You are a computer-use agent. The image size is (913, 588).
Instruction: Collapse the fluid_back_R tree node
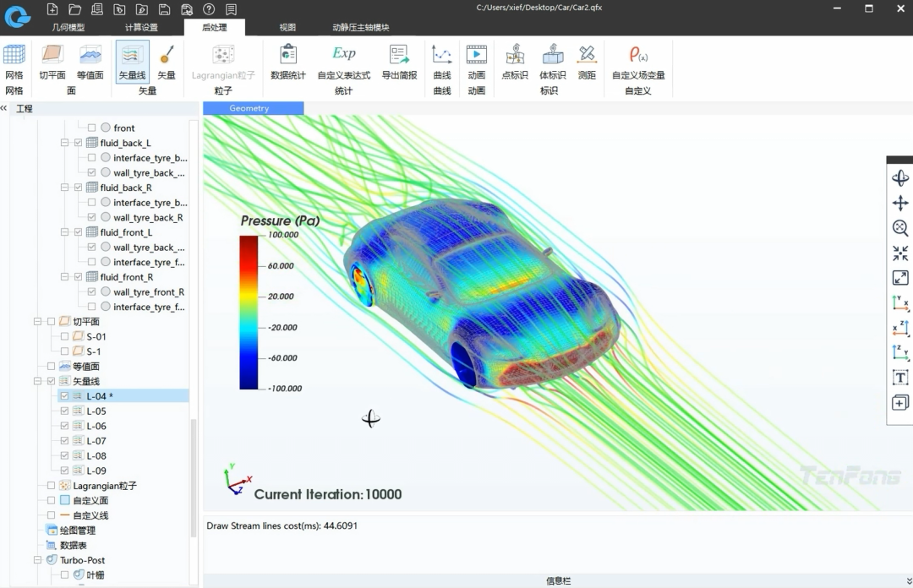pyautogui.click(x=64, y=188)
